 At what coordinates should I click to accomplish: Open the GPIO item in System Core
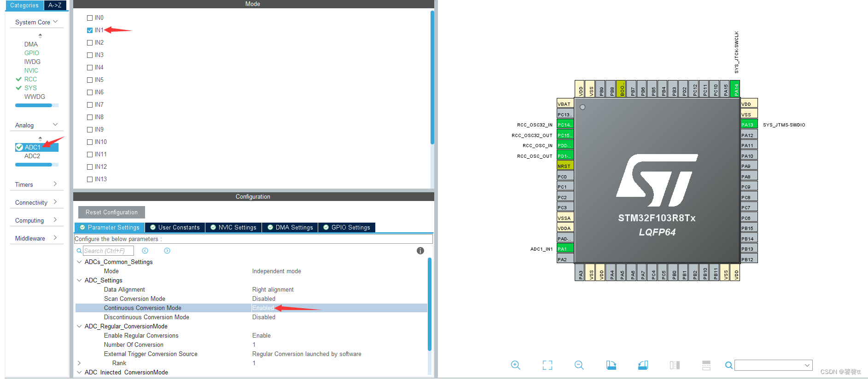click(x=32, y=53)
